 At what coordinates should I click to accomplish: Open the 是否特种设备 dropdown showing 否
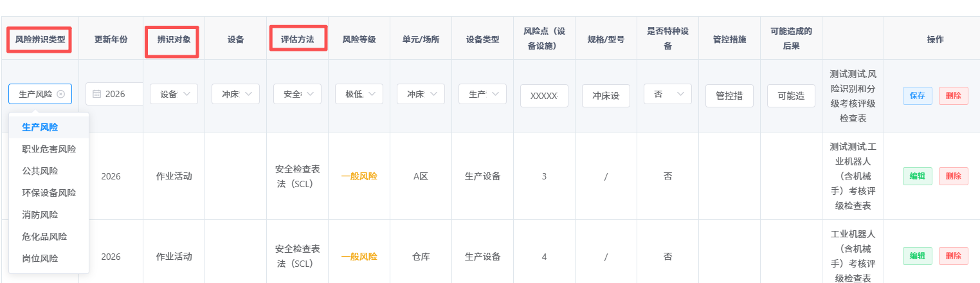tap(667, 94)
